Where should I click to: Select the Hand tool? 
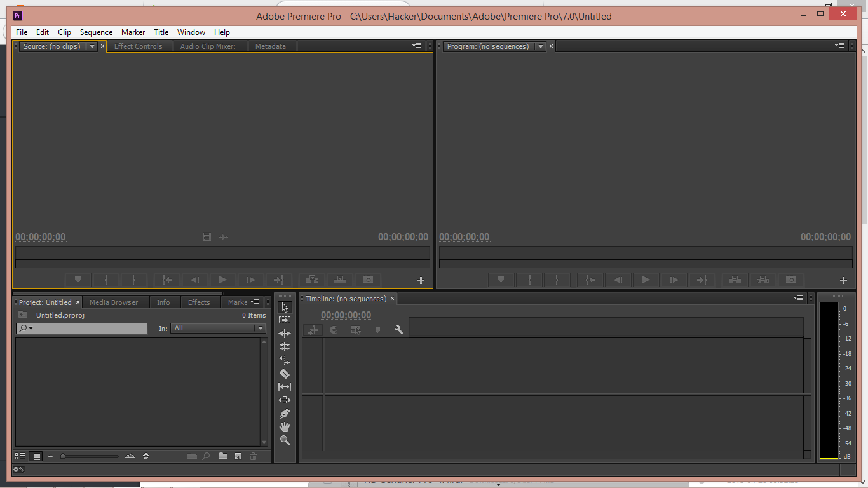(x=285, y=427)
